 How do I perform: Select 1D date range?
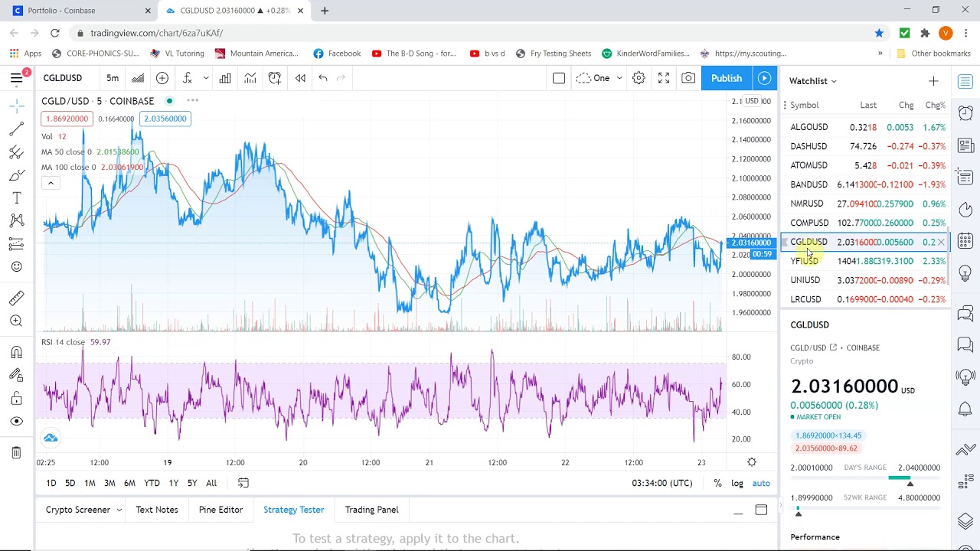[x=51, y=483]
